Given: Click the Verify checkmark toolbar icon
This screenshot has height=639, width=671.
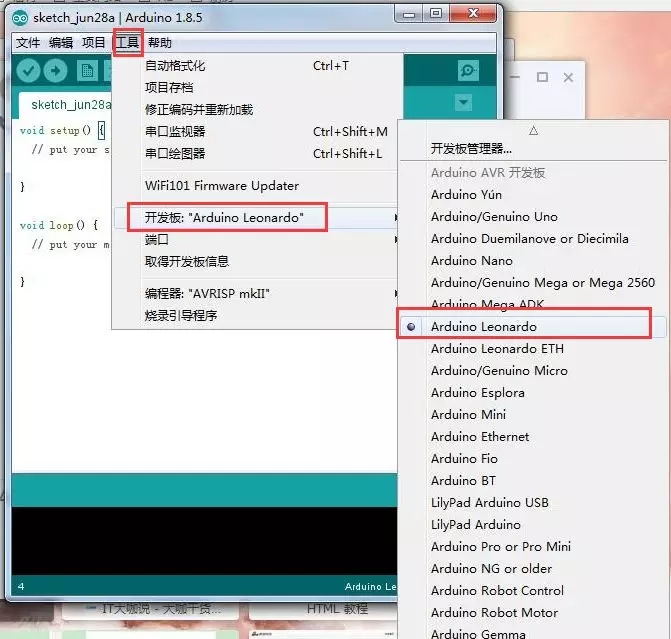Looking at the screenshot, I should point(28,71).
